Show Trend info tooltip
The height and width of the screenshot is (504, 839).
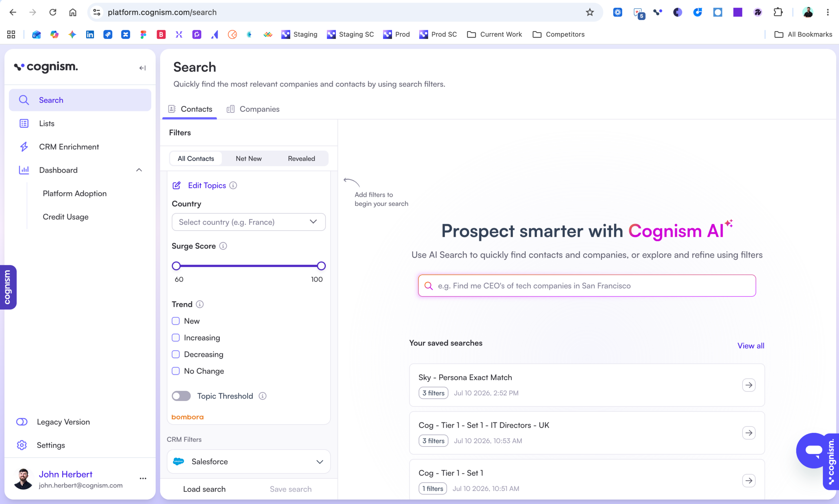pyautogui.click(x=200, y=304)
